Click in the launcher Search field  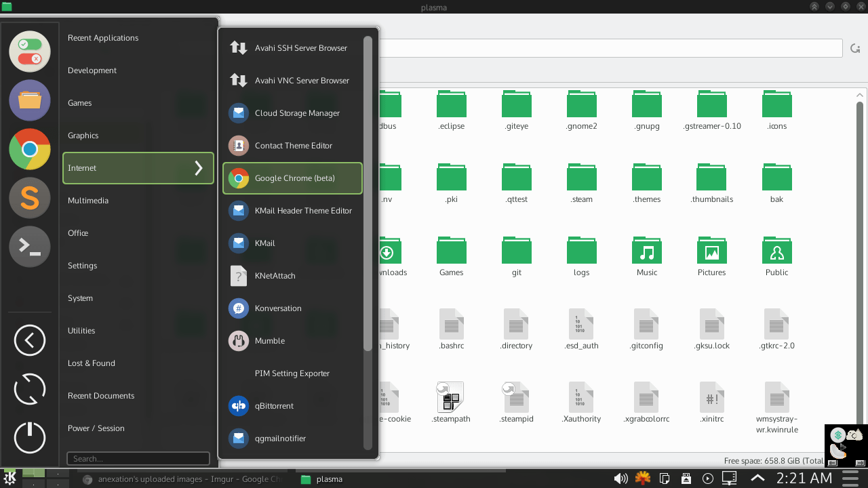[x=138, y=459]
